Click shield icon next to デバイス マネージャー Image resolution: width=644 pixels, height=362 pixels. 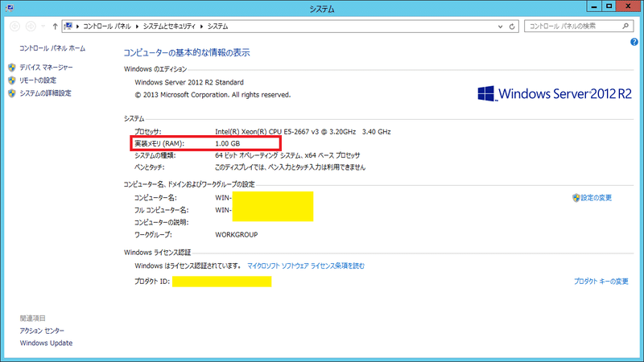click(x=12, y=68)
